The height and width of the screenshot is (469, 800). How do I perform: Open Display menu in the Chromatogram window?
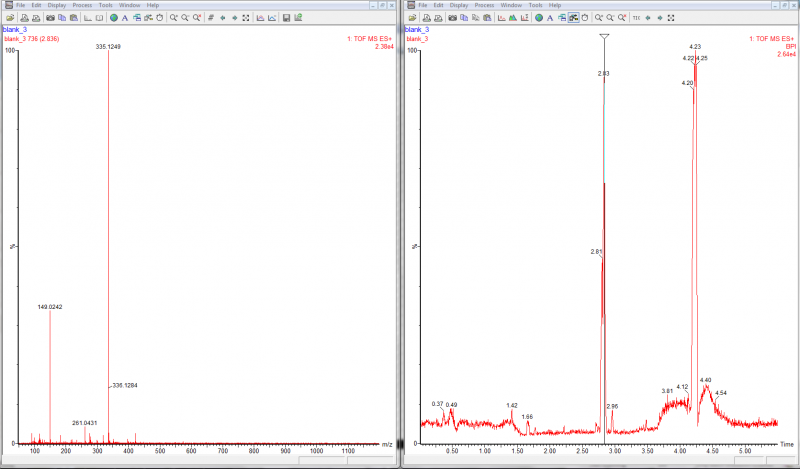coord(459,5)
